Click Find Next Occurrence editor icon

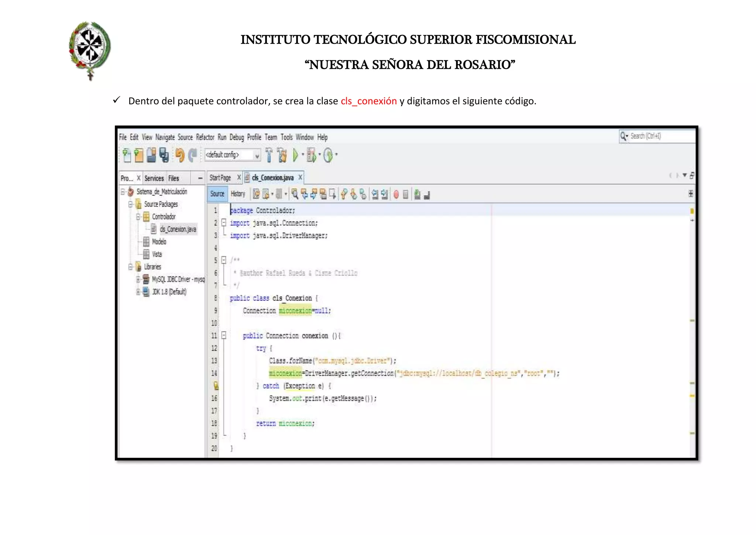[x=313, y=194]
